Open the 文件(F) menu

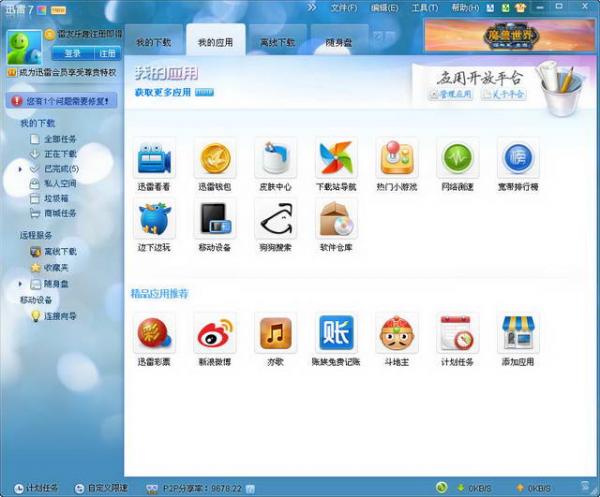344,8
